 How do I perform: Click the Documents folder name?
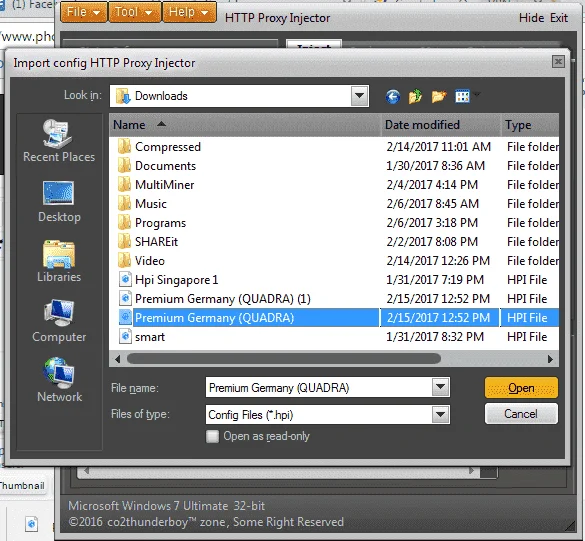pos(165,166)
